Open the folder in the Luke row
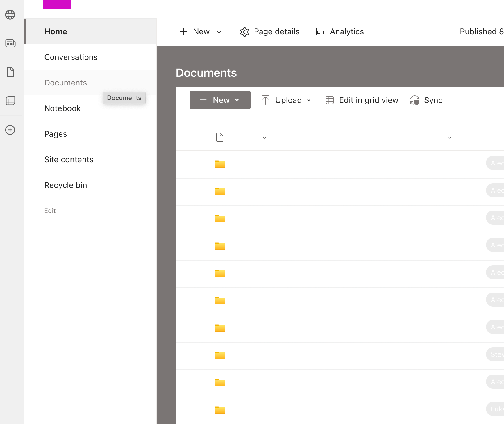Viewport: 504px width, 424px height. coord(220,410)
